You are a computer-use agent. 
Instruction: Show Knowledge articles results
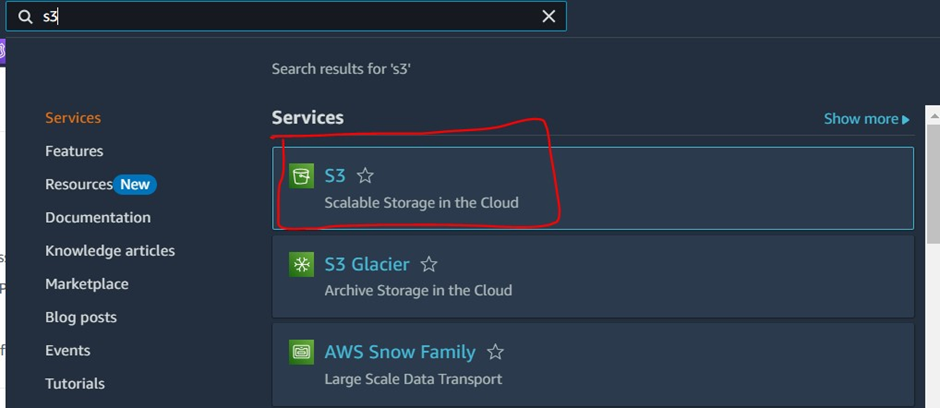click(110, 251)
